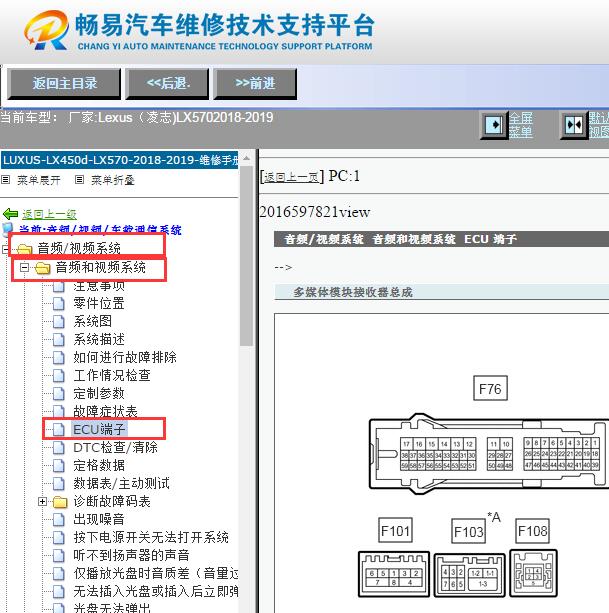609x613 pixels.
Task: Open 无法插入光盘或插入后立即弹 page
Action: tap(156, 591)
